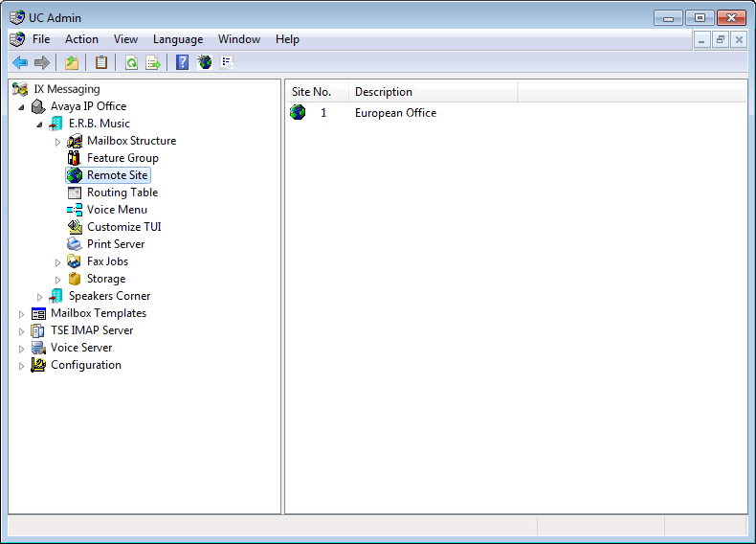Click the Refresh toolbar icon
The height and width of the screenshot is (544, 756).
[131, 62]
